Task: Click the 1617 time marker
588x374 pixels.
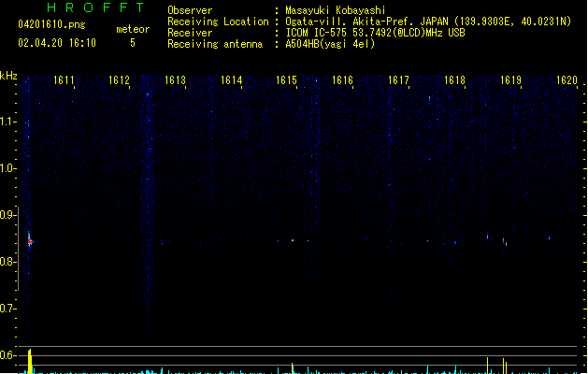Action: (398, 80)
